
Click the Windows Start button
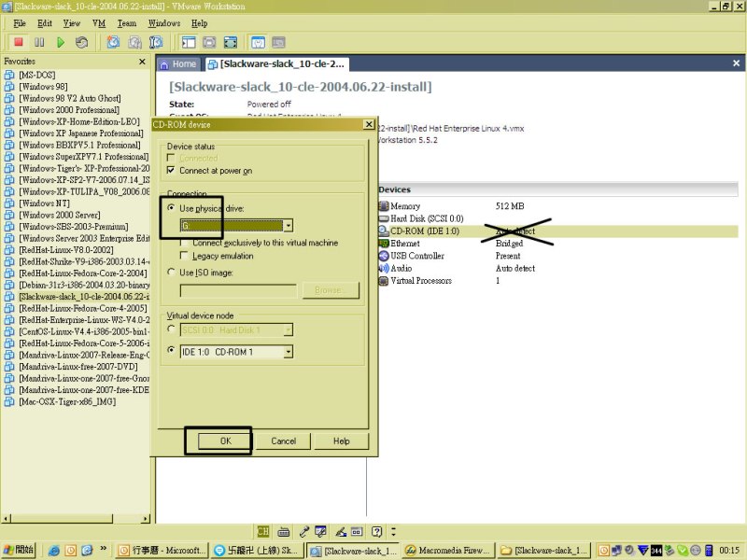(18, 550)
